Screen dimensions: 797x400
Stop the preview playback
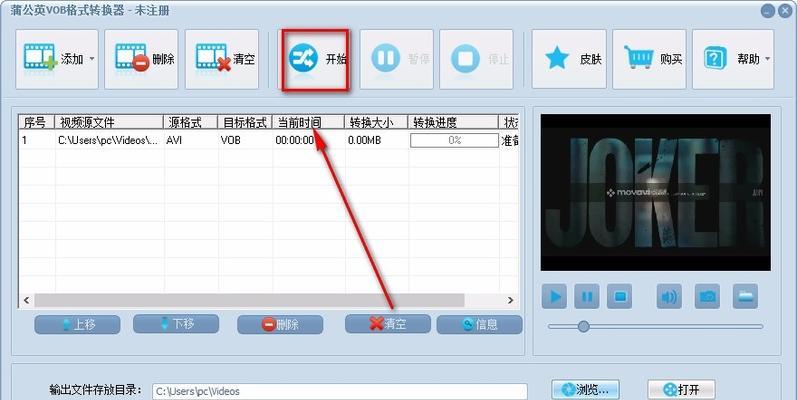620,296
